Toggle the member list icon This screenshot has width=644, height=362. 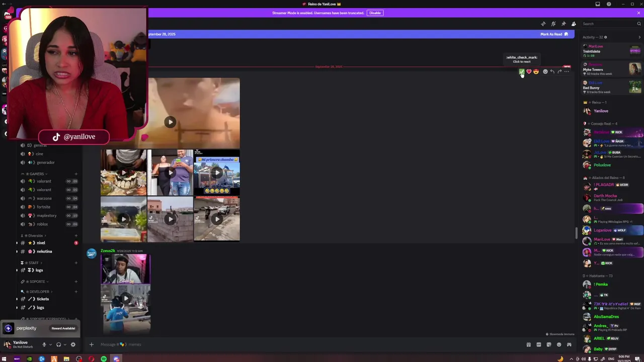point(574,24)
